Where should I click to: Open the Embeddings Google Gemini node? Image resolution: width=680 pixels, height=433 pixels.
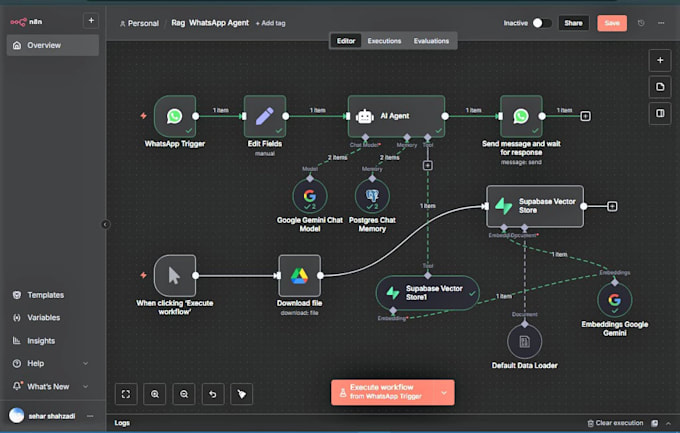[615, 300]
